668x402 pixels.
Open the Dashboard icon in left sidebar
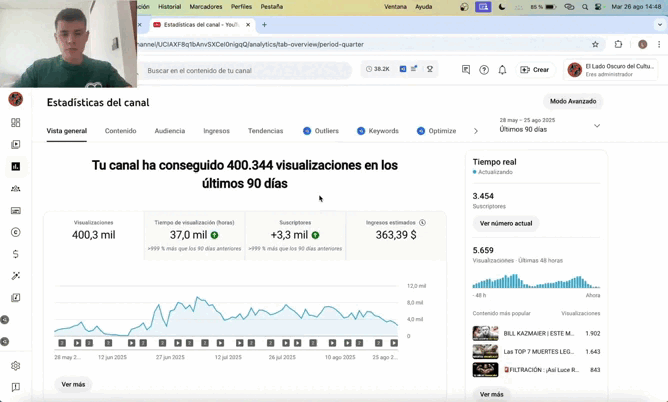point(15,123)
